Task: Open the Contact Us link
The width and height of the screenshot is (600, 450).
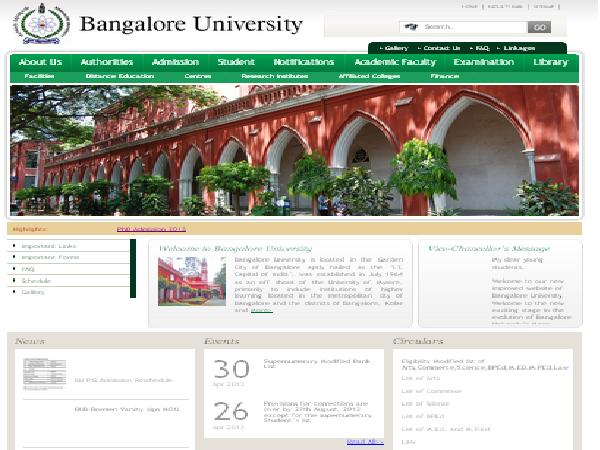Action: [441, 47]
